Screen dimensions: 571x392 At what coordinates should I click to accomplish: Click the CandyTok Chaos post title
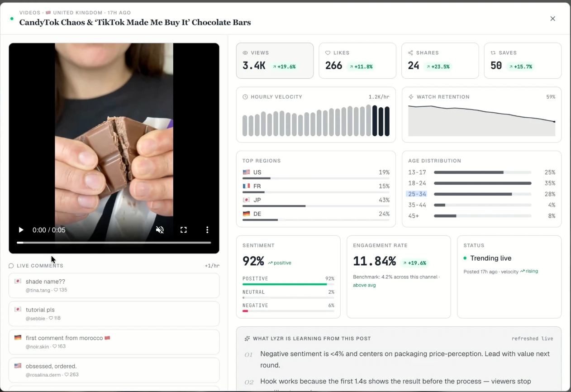(135, 22)
